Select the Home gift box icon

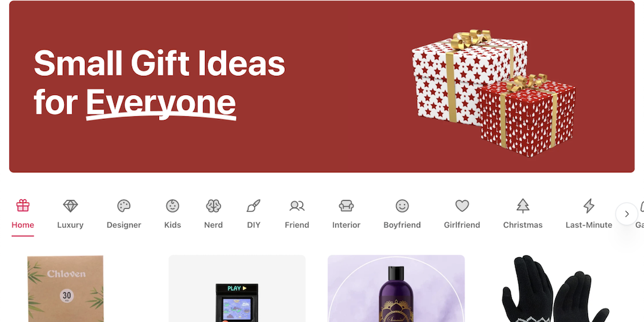click(23, 206)
